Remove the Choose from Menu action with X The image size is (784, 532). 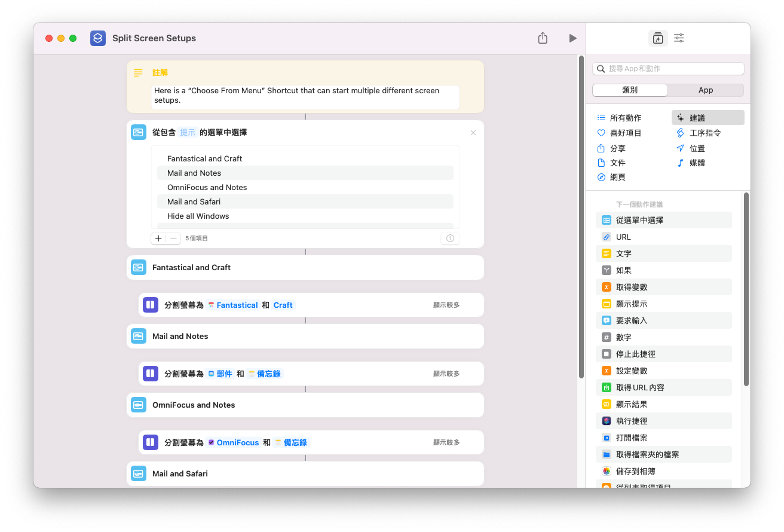(x=473, y=133)
